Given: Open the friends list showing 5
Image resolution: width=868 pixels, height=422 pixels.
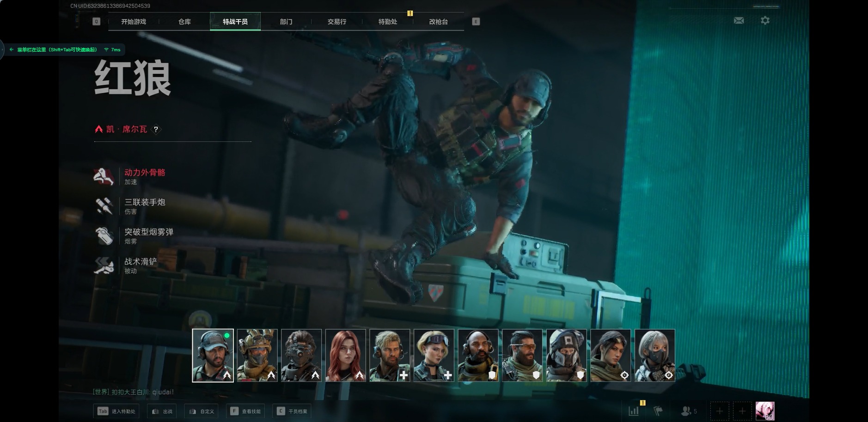Looking at the screenshot, I should 689,410.
